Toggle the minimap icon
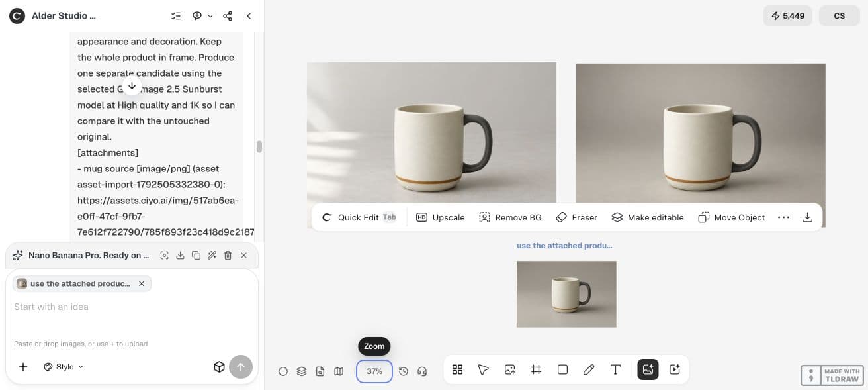The height and width of the screenshot is (390, 868). pos(339,371)
